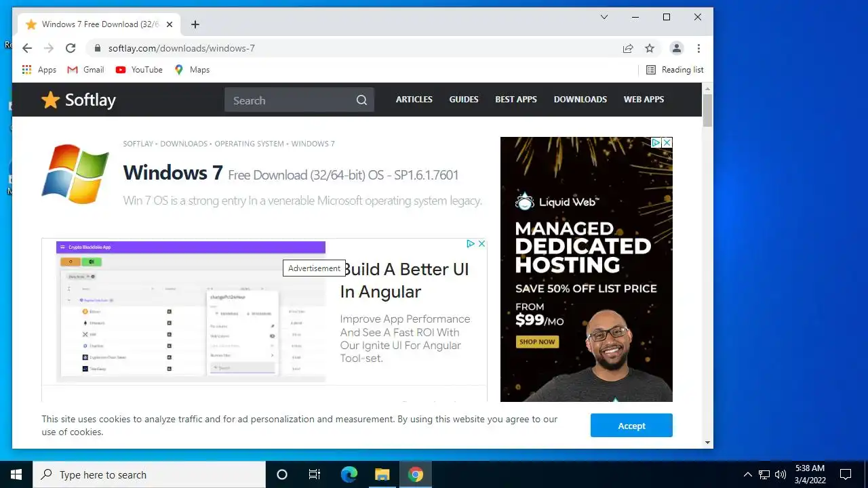Open the BEST APPS menu
The height and width of the screenshot is (488, 868).
[x=516, y=100]
